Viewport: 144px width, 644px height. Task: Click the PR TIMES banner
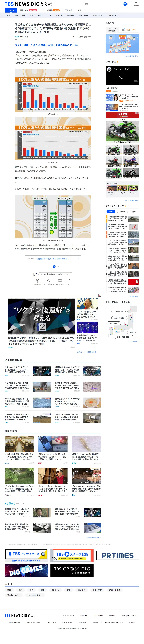118,555
